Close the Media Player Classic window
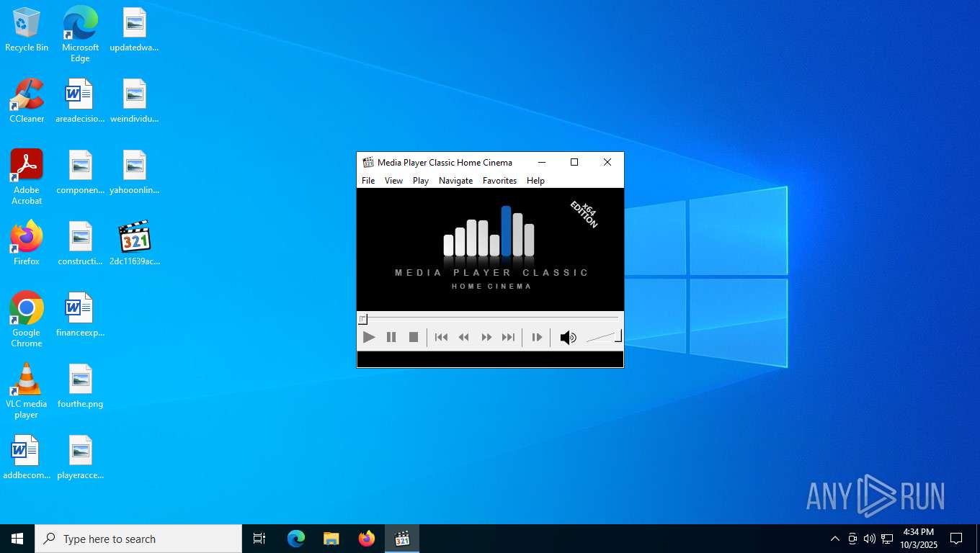 pos(607,163)
